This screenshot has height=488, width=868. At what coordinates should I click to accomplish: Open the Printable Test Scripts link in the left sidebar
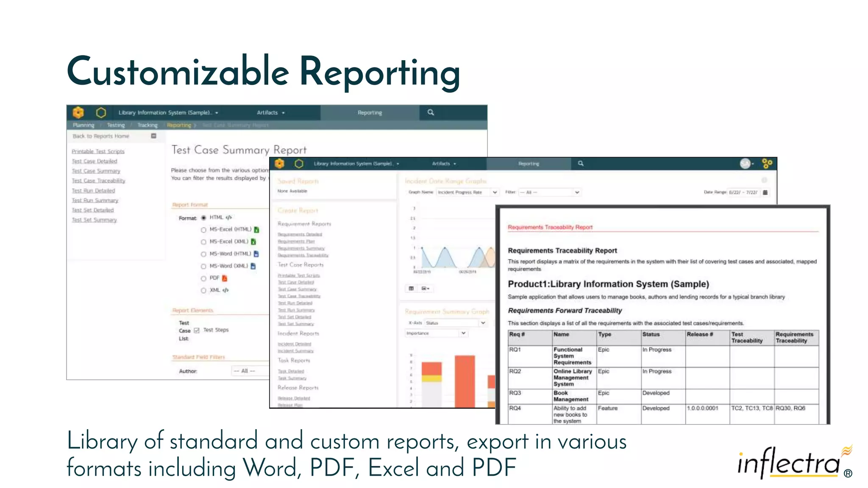[x=98, y=151]
